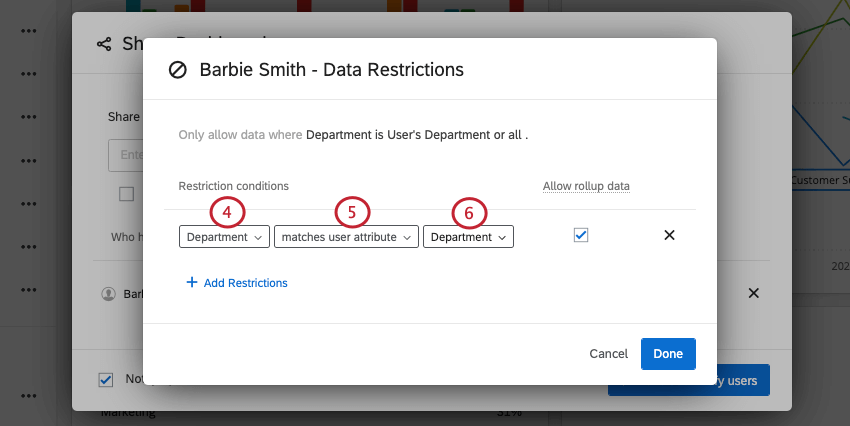Cancel the Data Restrictions dialog
850x426 pixels.
tap(608, 354)
